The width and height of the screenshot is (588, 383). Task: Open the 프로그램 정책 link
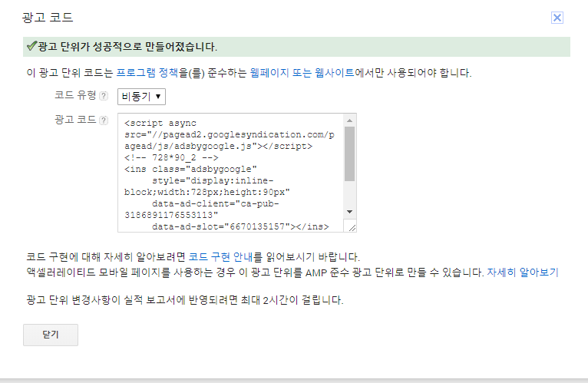coord(147,73)
